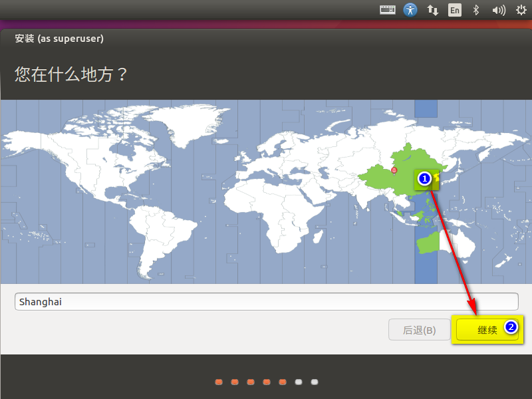
Task: Click the keyboard layout indicator icon
Action: tap(388, 10)
